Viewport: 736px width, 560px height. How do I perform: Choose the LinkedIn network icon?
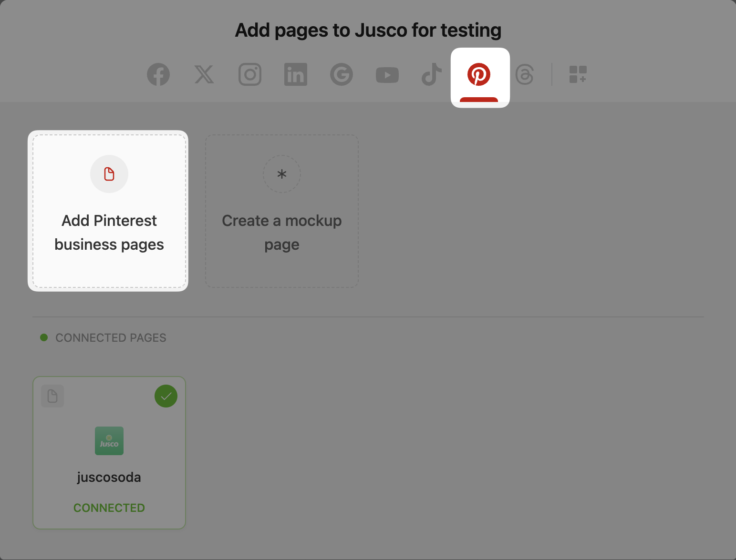click(x=296, y=75)
